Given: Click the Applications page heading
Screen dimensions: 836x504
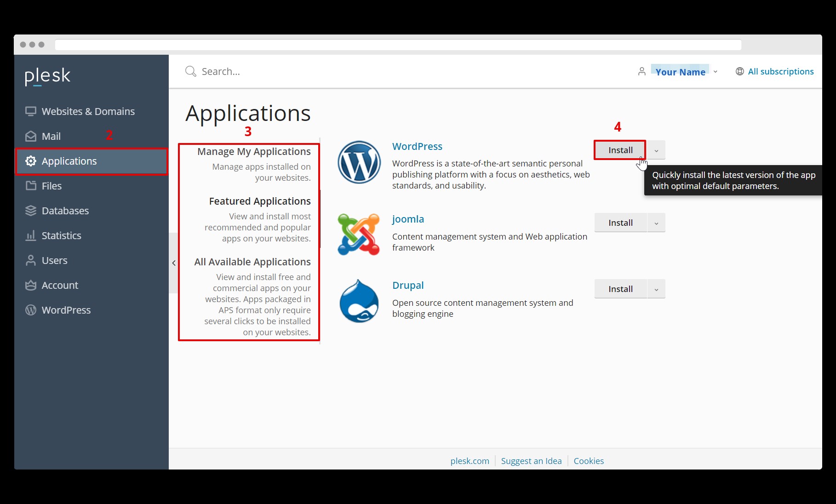Looking at the screenshot, I should click(x=248, y=113).
